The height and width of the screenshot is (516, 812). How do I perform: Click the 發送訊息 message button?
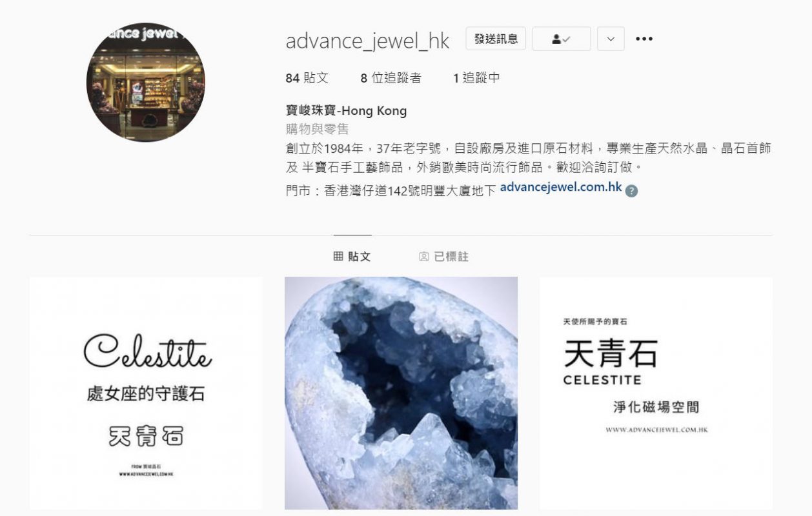(496, 39)
